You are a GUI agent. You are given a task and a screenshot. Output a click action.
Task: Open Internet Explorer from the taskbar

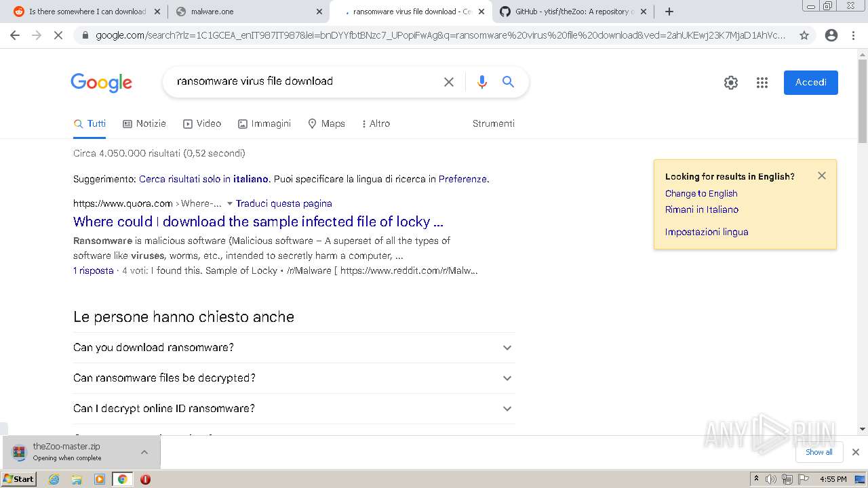click(x=54, y=479)
